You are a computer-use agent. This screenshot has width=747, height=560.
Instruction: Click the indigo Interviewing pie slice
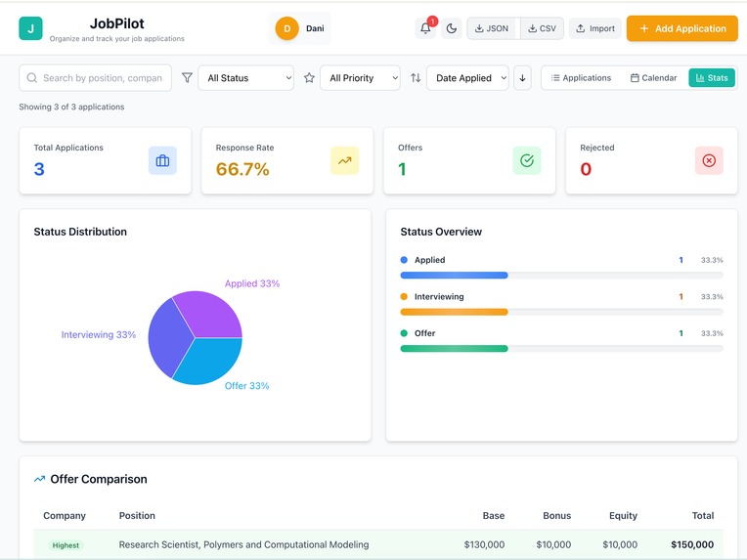(x=167, y=337)
